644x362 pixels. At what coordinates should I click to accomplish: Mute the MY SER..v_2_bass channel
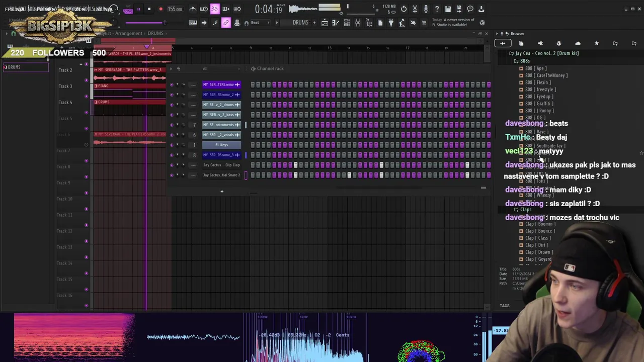(172, 115)
